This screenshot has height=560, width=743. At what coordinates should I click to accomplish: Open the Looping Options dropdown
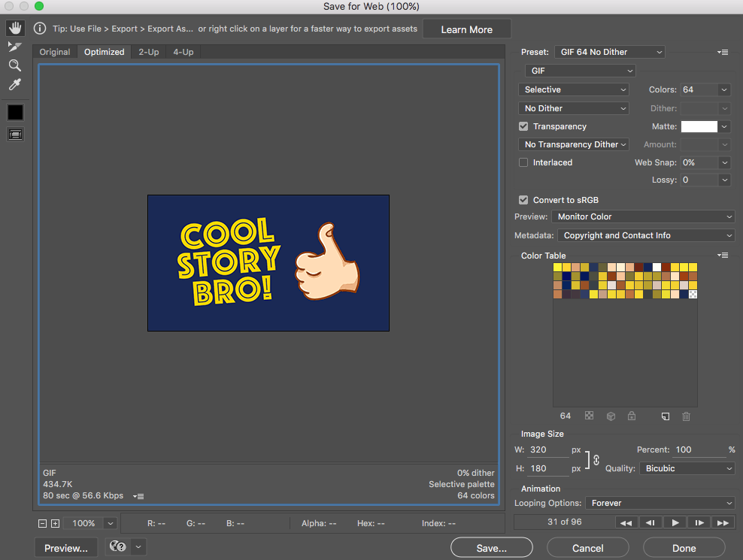pyautogui.click(x=660, y=503)
